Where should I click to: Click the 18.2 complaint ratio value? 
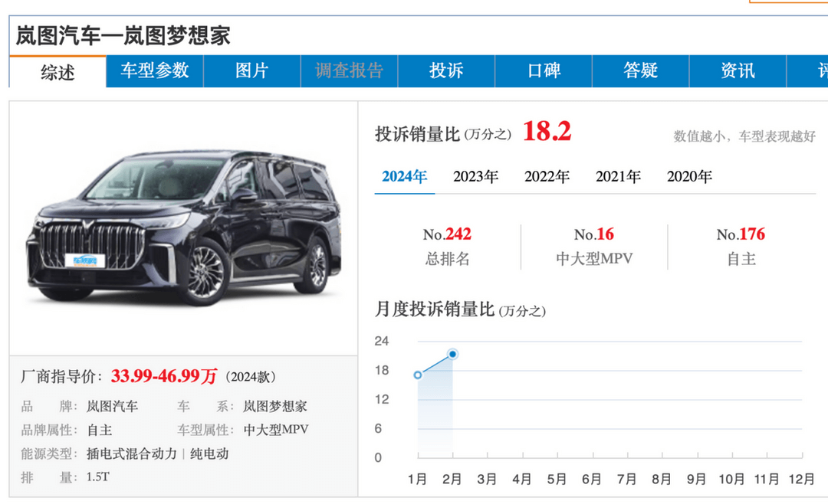547,131
